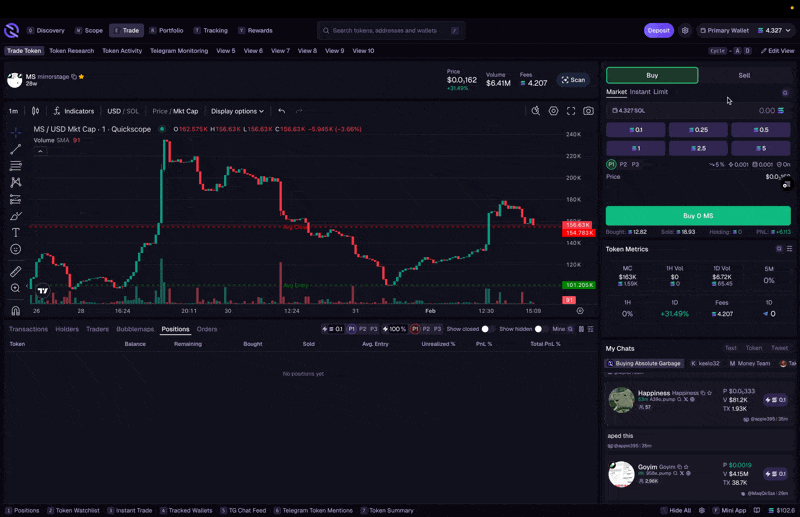Screen dimensions: 800x517
Task: Select the patterns drawing tool
Action: point(16,182)
